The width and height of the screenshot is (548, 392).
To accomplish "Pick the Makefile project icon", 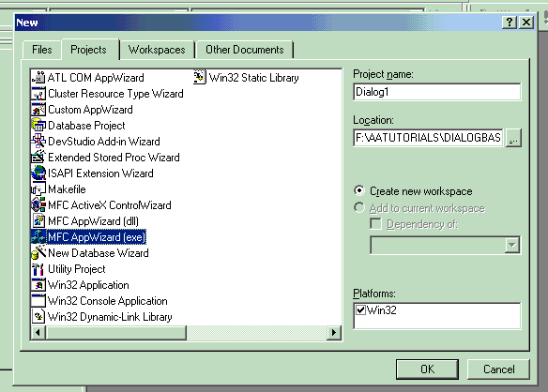I will pyautogui.click(x=38, y=189).
